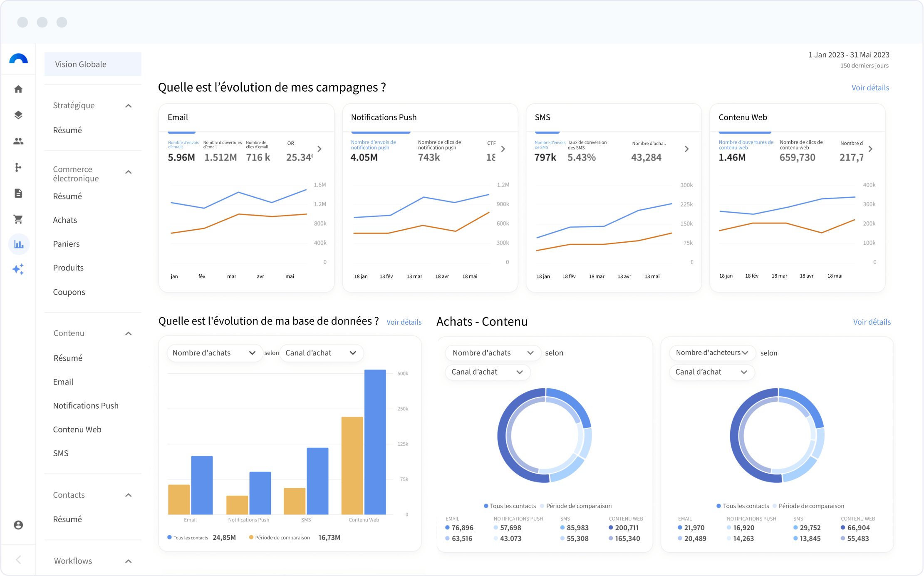The width and height of the screenshot is (924, 576).
Task: Open Paniers in the sidebar menu
Action: click(x=66, y=244)
